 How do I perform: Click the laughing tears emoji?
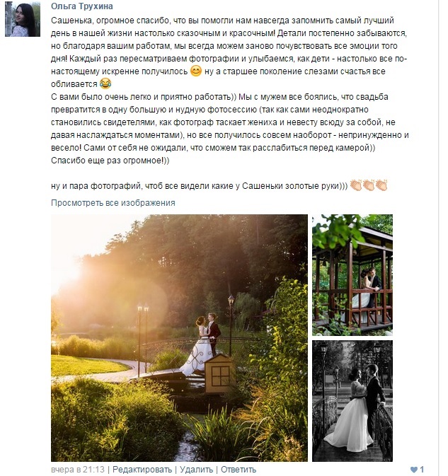pyautogui.click(x=105, y=83)
